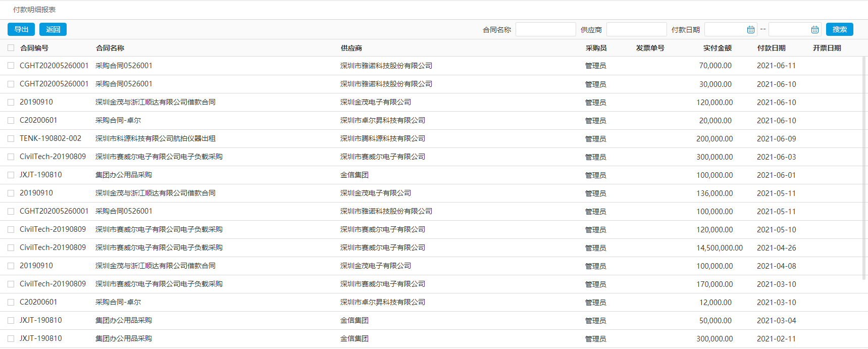Focus the 供应商 search input field

[636, 29]
